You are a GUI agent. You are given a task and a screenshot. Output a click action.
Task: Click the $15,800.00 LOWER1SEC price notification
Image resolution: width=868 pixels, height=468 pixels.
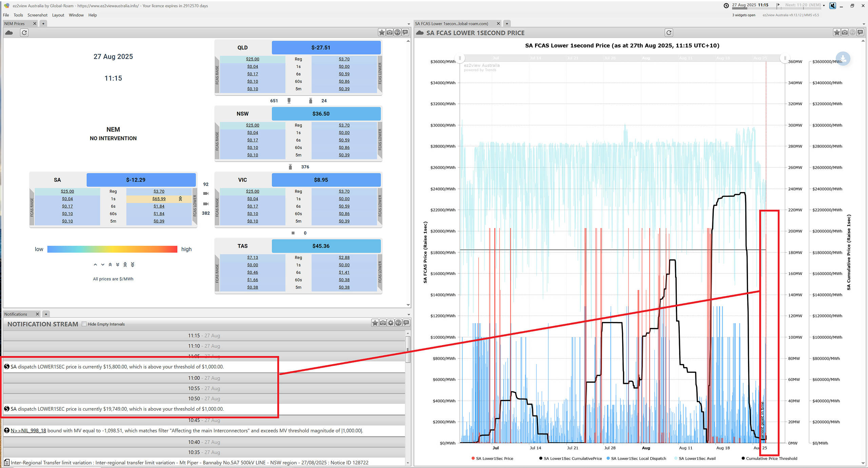click(204, 367)
